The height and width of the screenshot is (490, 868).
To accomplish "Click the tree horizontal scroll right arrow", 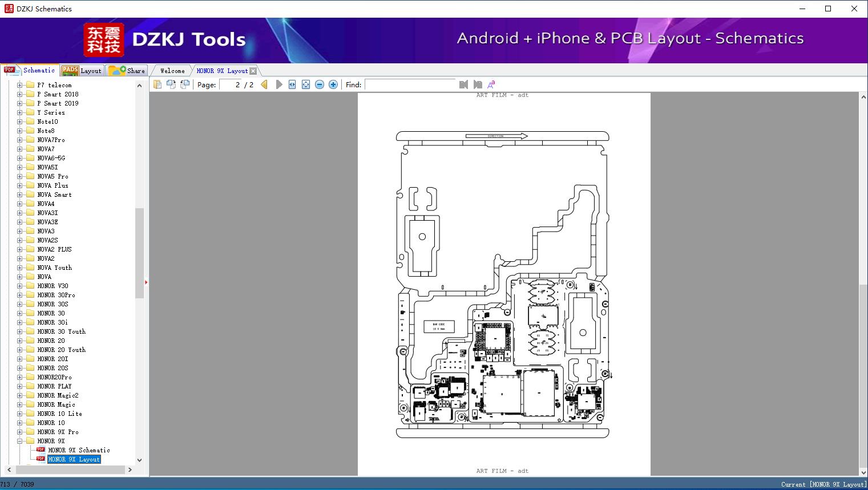I will tap(130, 469).
